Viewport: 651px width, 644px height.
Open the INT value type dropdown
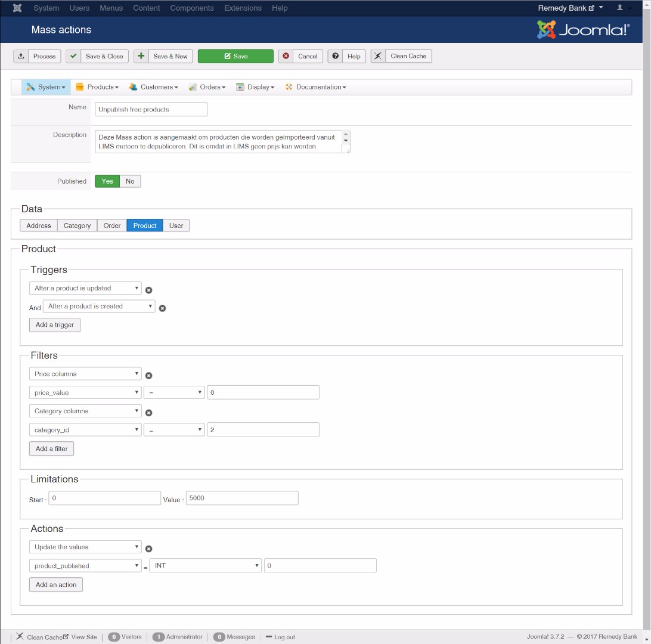tap(206, 565)
